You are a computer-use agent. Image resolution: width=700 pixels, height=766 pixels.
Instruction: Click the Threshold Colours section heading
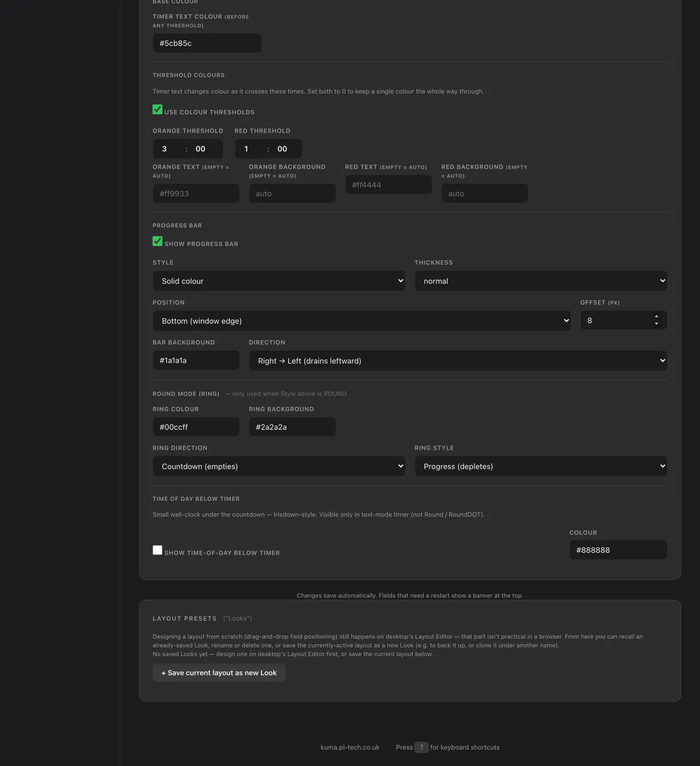[x=189, y=75]
